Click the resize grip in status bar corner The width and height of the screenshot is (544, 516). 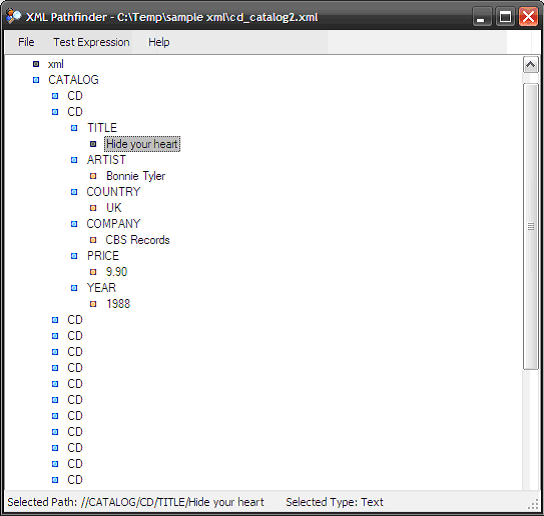533,505
